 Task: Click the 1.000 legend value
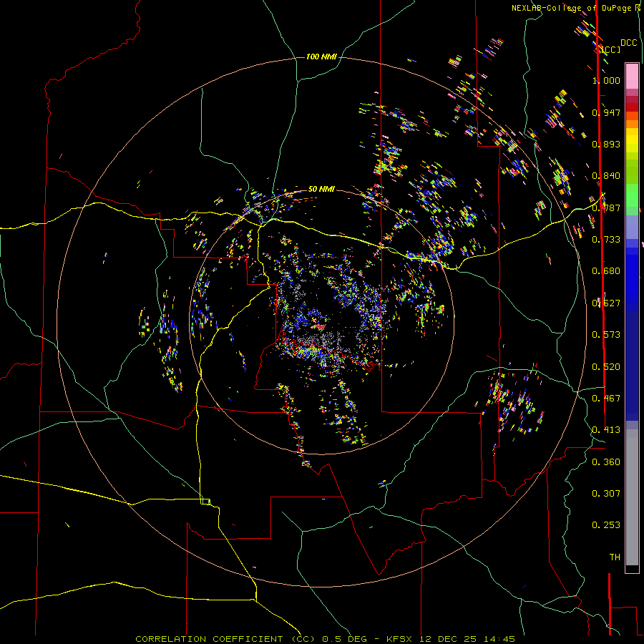[x=606, y=80]
